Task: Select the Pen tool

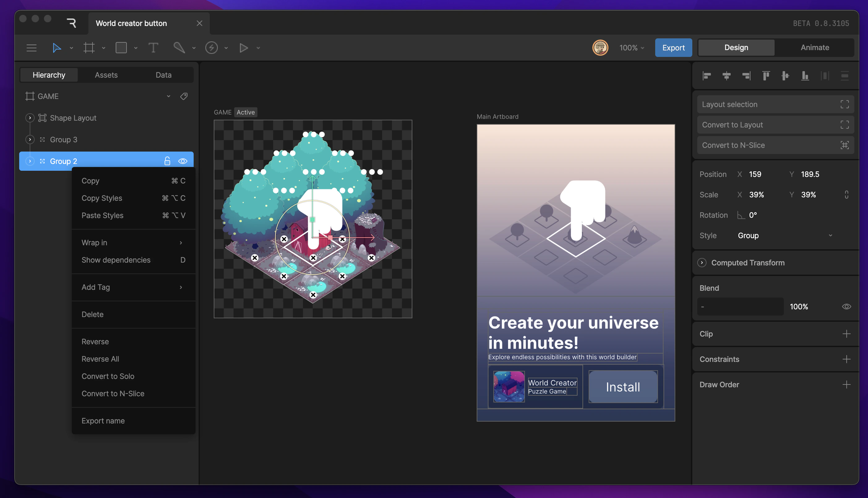Action: (179, 48)
